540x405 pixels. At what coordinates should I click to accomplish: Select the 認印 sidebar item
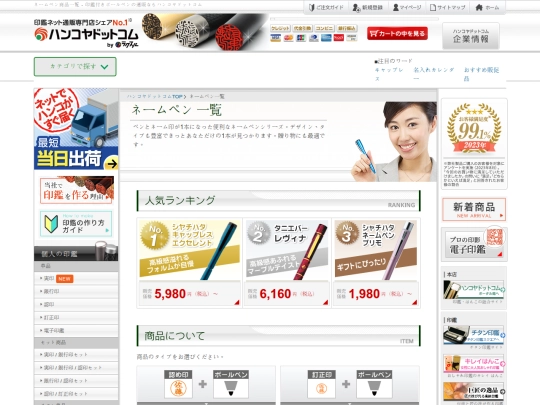coord(76,304)
